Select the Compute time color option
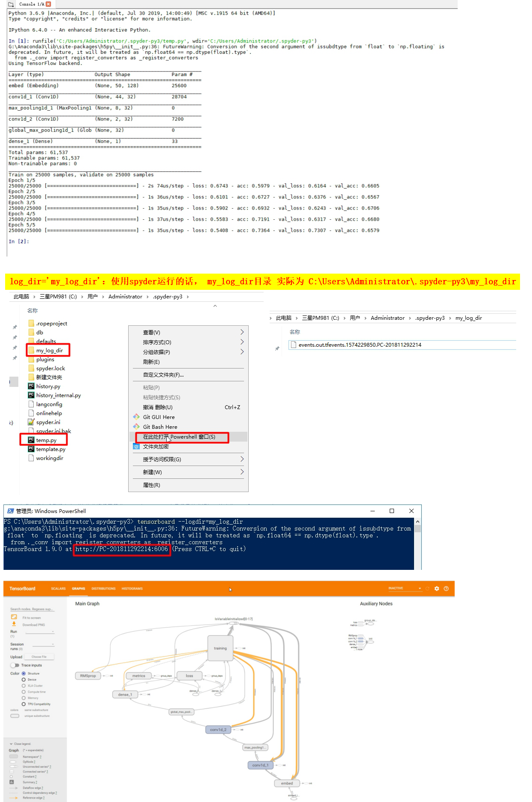This screenshot has width=532, height=802. [x=24, y=692]
